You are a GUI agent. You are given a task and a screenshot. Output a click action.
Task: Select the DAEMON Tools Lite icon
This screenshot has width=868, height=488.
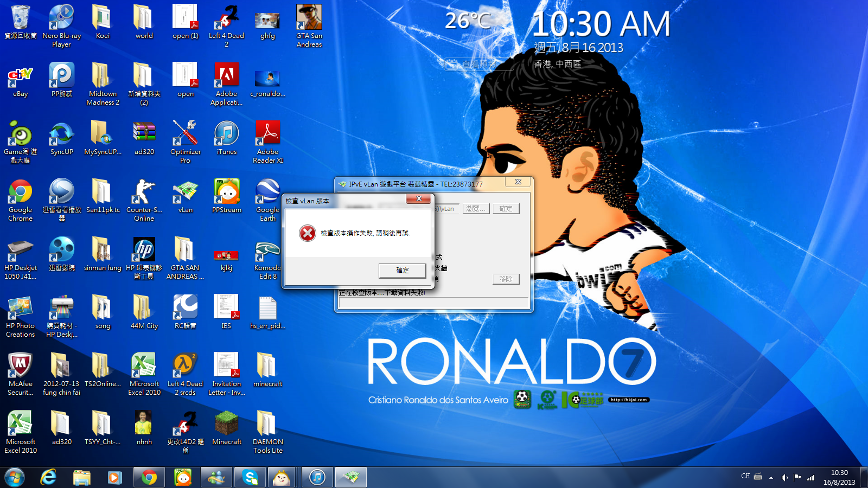267,424
